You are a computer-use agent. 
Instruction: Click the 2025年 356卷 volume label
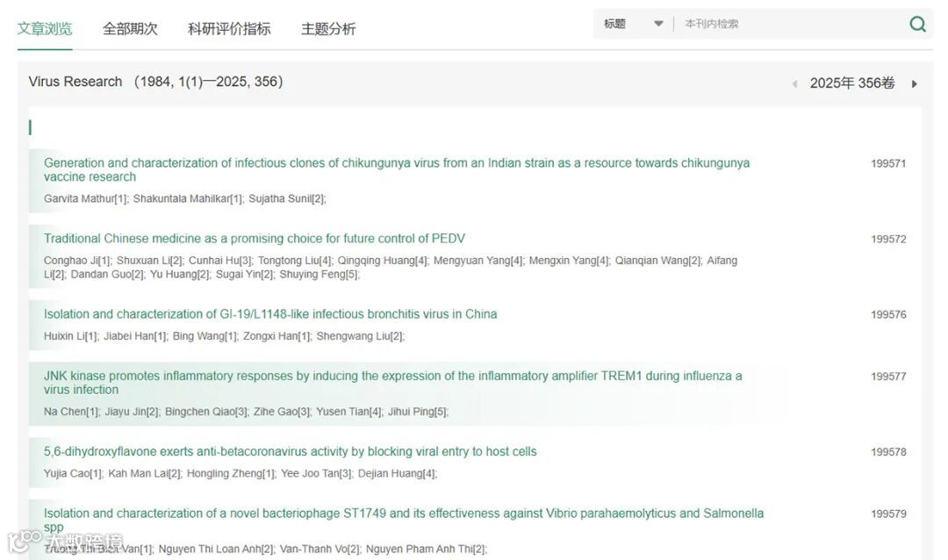coord(852,83)
